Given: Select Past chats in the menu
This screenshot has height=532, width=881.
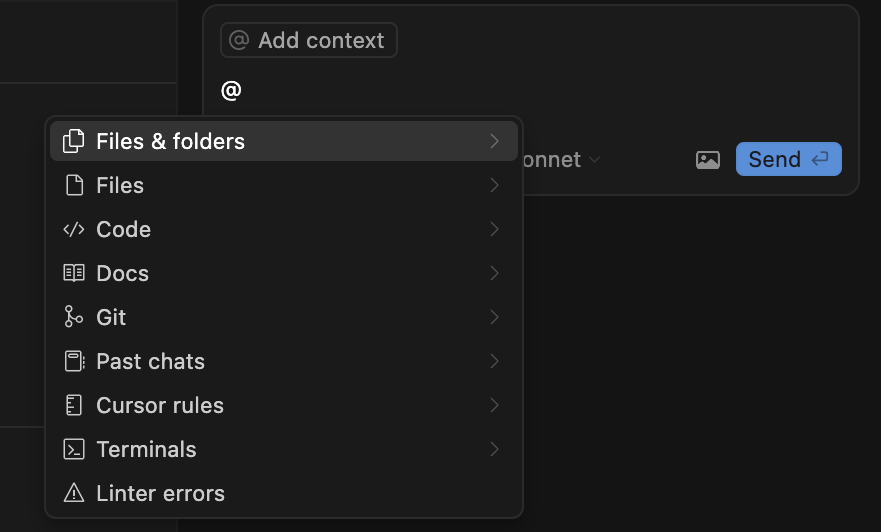Looking at the screenshot, I should pos(150,361).
